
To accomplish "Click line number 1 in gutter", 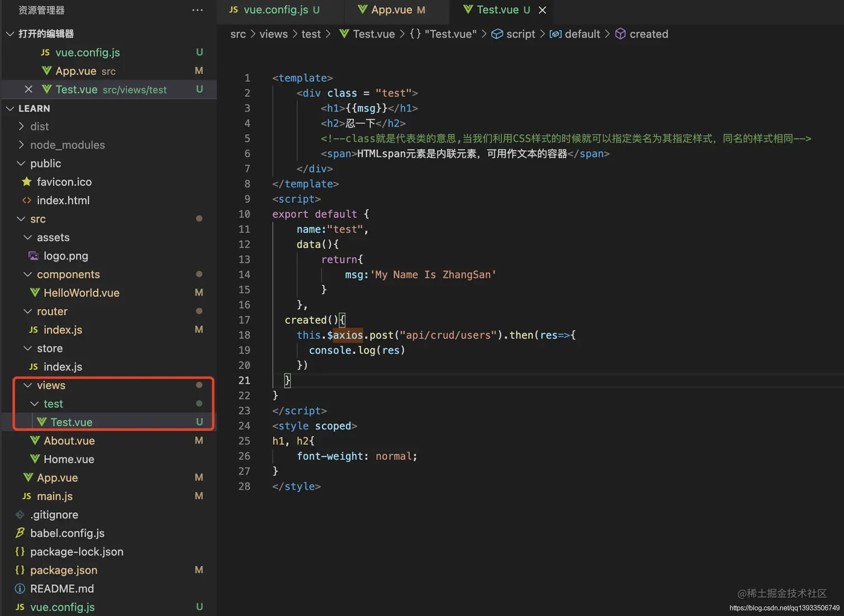I will coord(247,78).
